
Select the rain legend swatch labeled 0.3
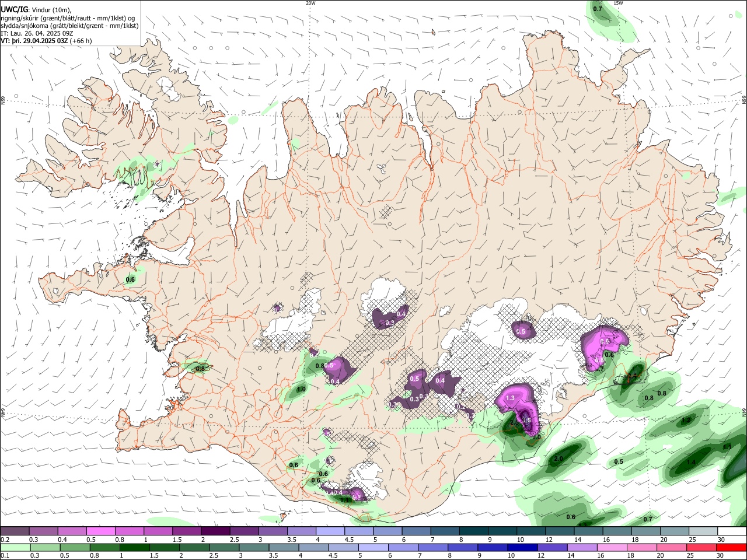click(x=45, y=548)
